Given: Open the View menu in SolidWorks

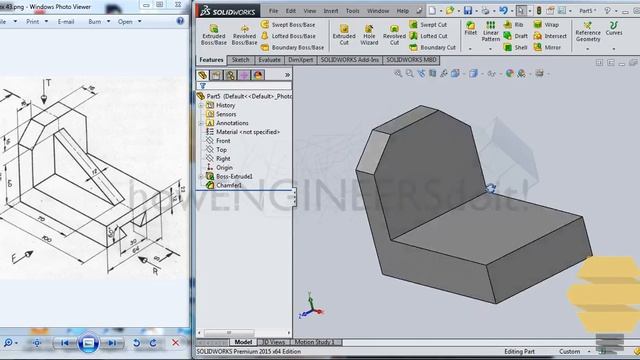Looking at the screenshot, I should (310, 11).
